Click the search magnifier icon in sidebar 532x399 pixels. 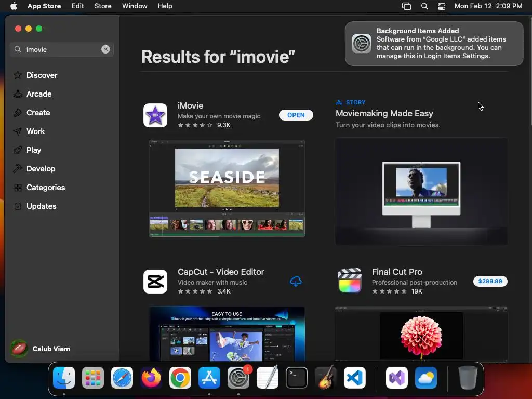(x=18, y=49)
